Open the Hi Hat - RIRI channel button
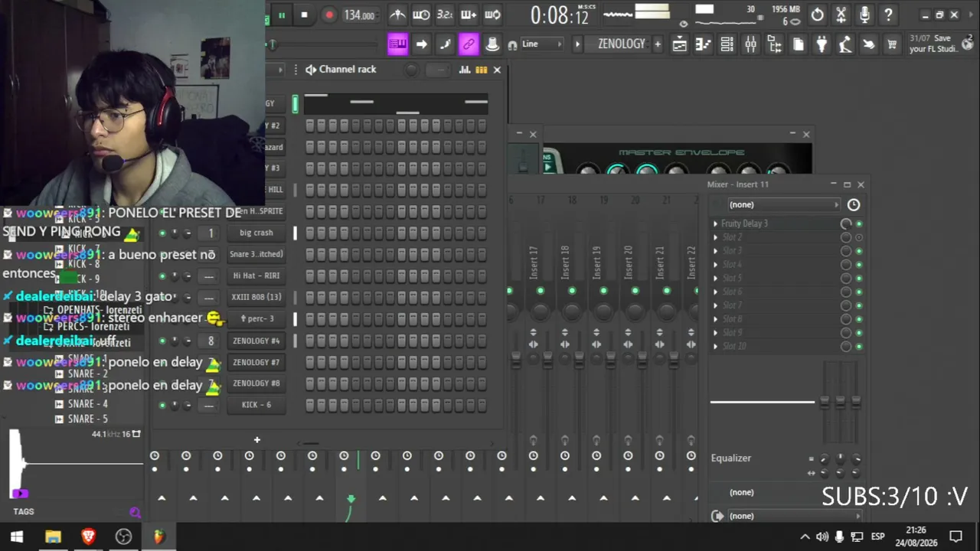The image size is (980, 551). [256, 275]
